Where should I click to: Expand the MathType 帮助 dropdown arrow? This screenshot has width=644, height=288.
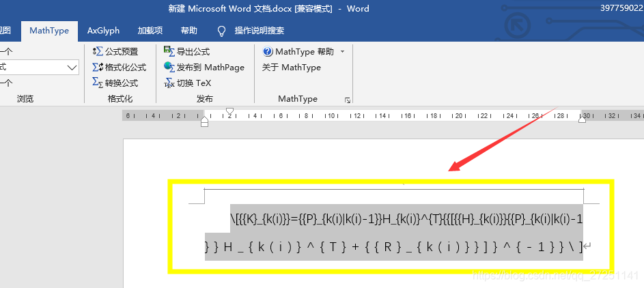[343, 52]
